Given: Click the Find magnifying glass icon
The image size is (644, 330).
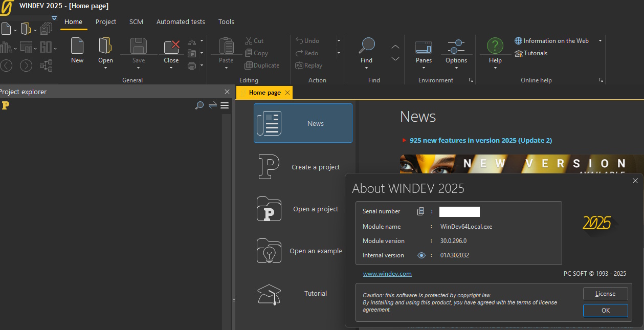Looking at the screenshot, I should pos(367,46).
